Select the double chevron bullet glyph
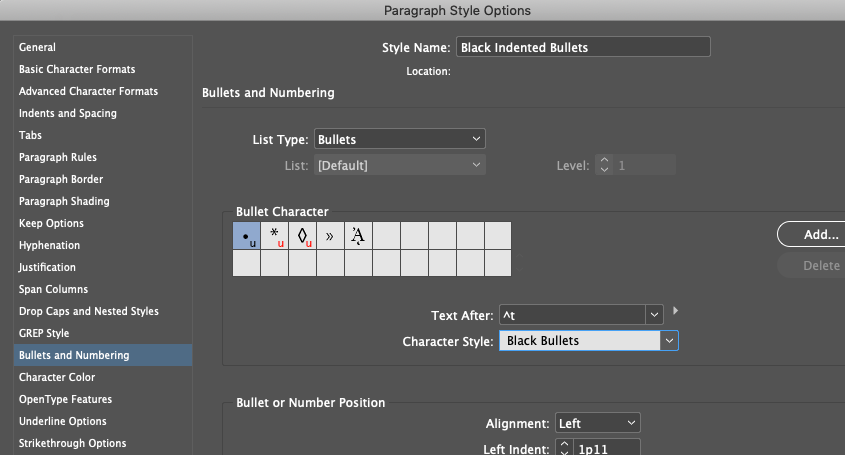Screen dimensions: 845x455 (330, 236)
